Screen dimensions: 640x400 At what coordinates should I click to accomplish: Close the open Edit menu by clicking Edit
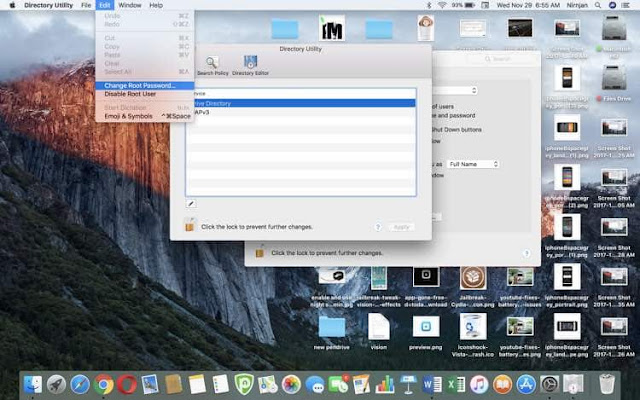coord(104,5)
